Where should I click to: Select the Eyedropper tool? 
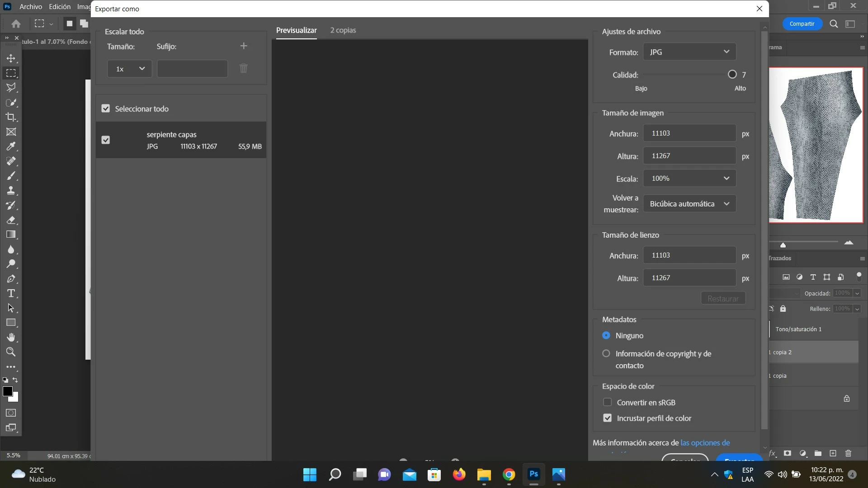(11, 146)
